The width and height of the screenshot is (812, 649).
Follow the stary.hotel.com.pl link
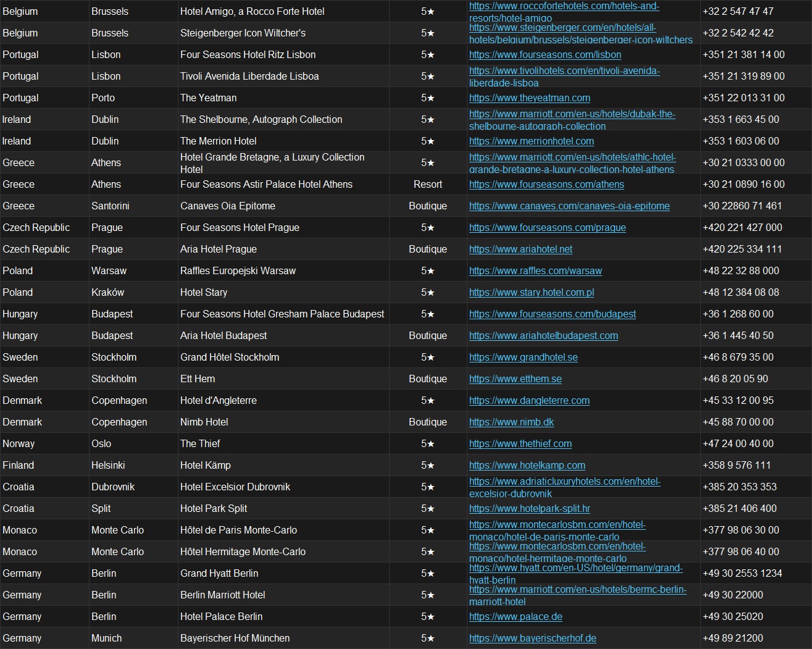click(x=532, y=292)
